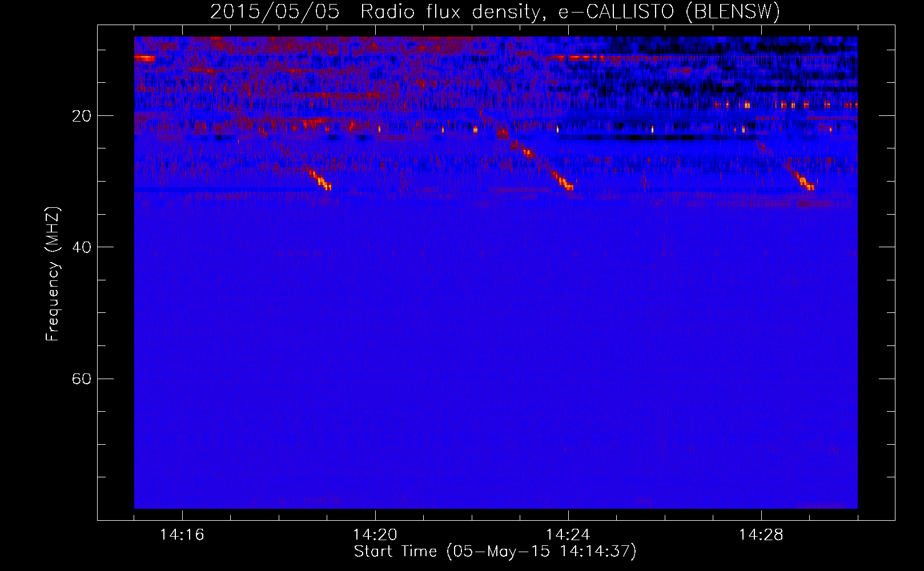Click the plot title "Radio flux density, e-CALLISTO (BLENSW)"

click(x=570, y=12)
